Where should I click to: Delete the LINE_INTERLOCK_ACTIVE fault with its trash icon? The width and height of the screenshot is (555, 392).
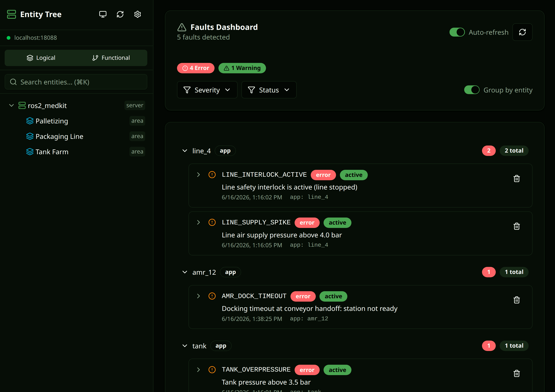click(517, 179)
